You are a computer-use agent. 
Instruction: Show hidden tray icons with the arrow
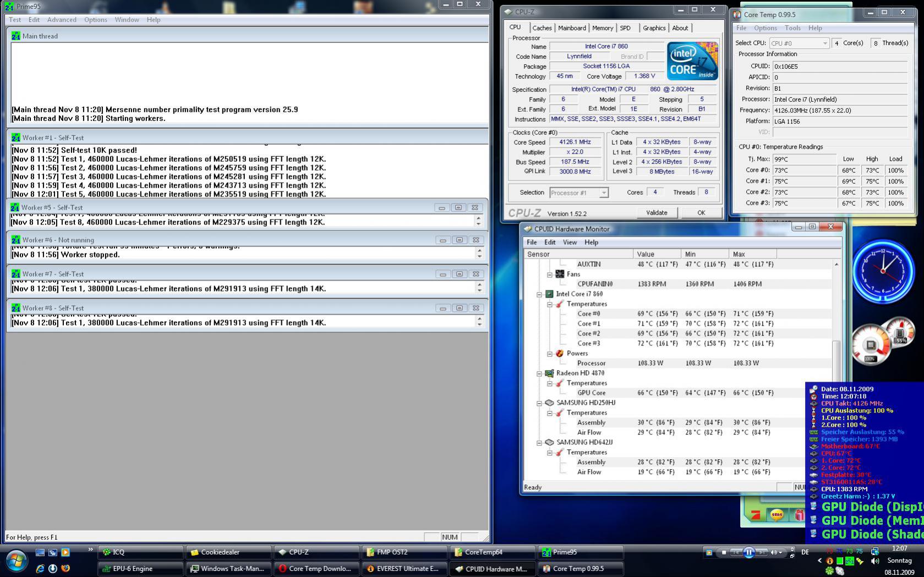[x=819, y=561]
